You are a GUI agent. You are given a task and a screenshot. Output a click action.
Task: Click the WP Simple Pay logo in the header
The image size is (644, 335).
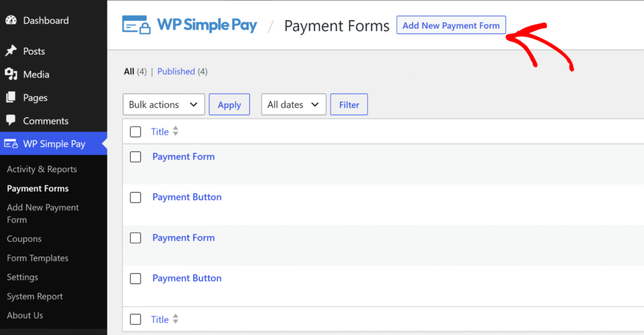(x=190, y=25)
